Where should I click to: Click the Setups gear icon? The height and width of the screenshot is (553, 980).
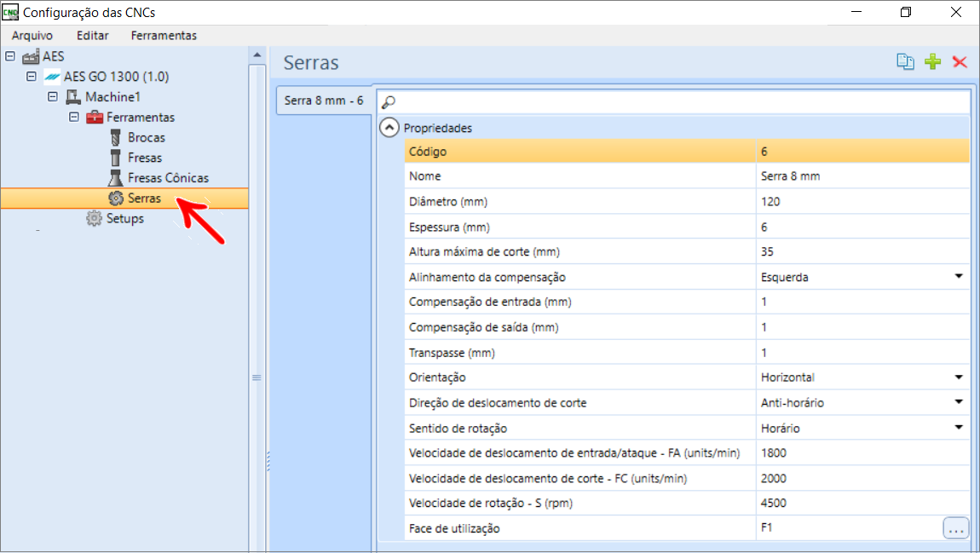point(95,219)
